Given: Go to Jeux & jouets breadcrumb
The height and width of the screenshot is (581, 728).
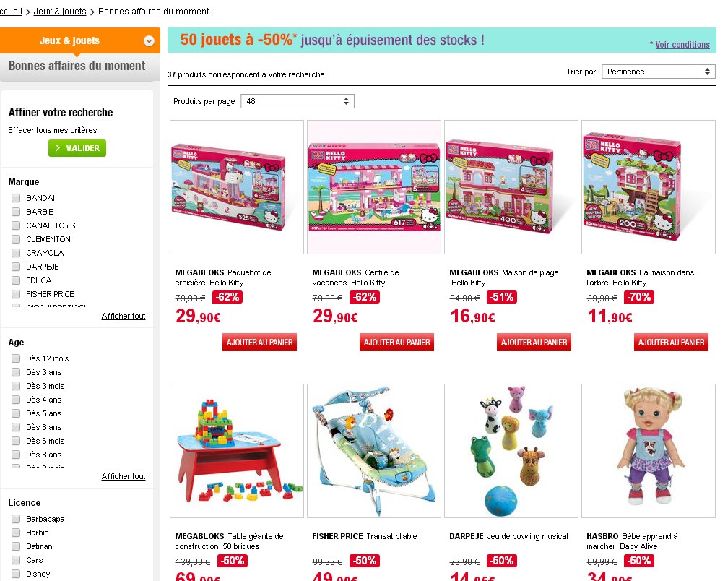Looking at the screenshot, I should click(60, 11).
